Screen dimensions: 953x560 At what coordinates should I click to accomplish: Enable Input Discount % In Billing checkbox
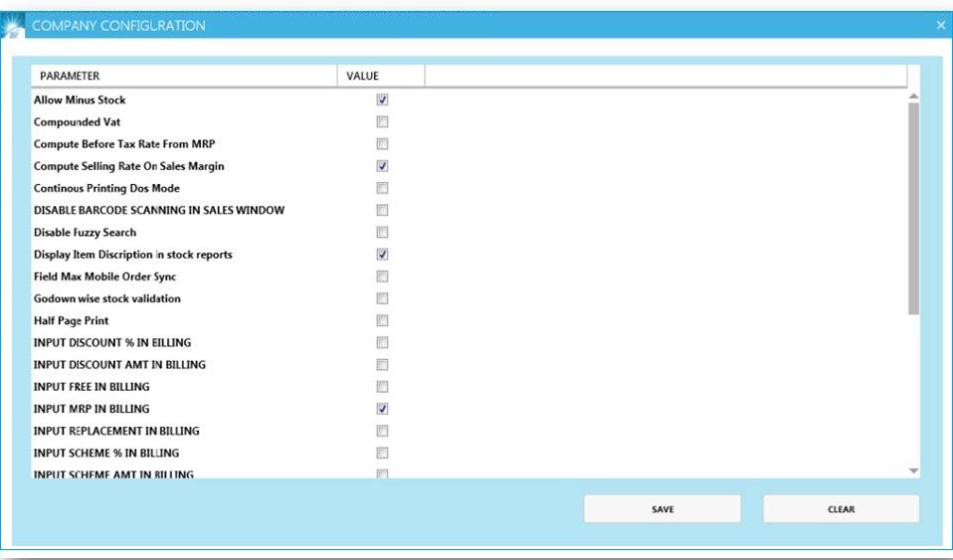tap(382, 343)
